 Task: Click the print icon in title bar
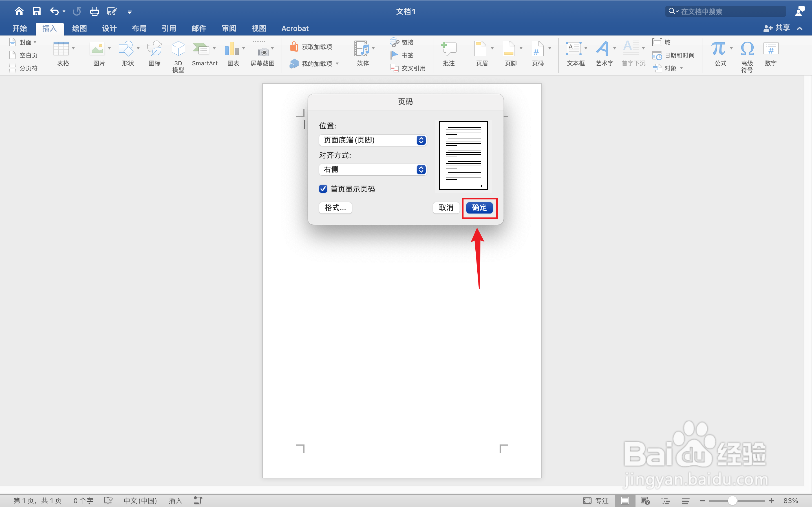click(x=95, y=11)
